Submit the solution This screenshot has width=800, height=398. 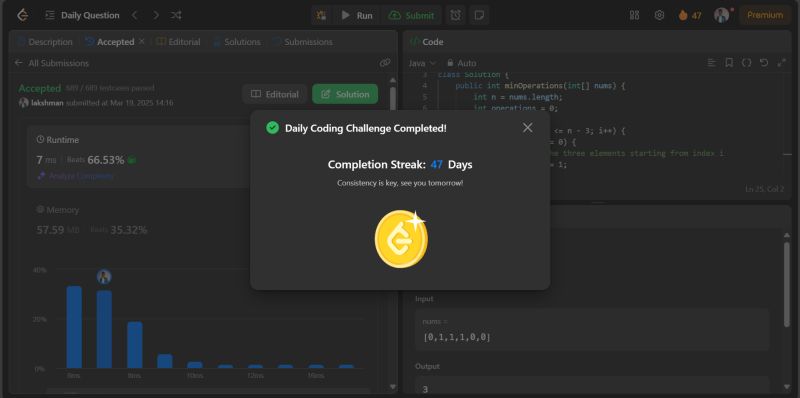coord(411,15)
